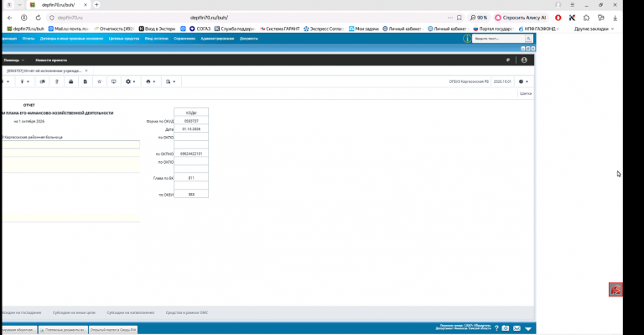Open Новости проекта link
644x335 pixels.
51,60
